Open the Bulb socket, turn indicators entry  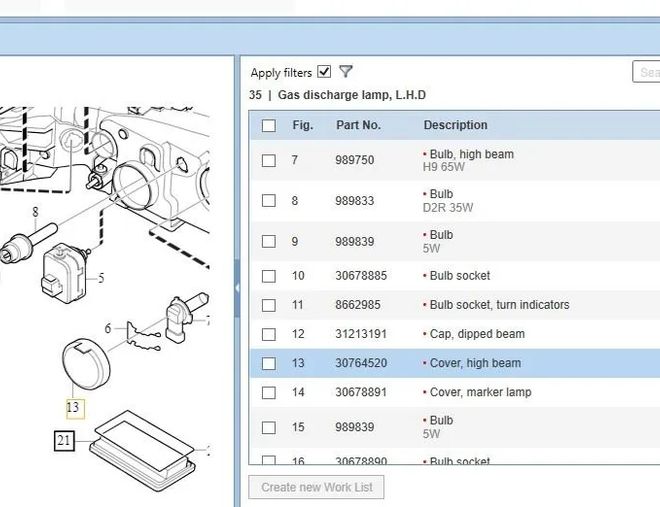[x=499, y=305]
